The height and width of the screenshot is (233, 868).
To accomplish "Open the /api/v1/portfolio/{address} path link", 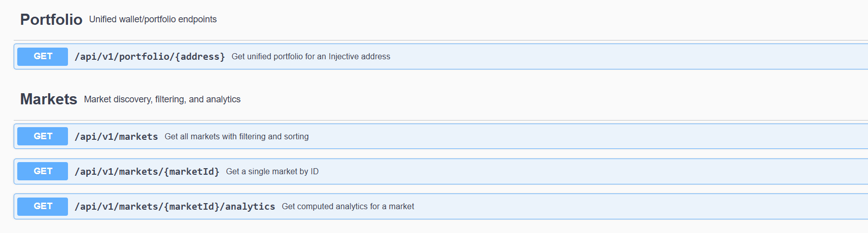I will [150, 57].
